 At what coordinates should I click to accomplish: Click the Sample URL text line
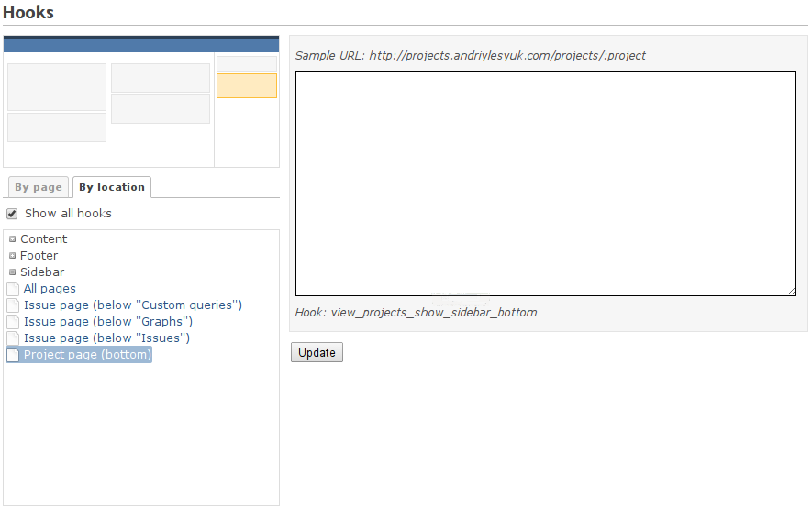tap(470, 55)
